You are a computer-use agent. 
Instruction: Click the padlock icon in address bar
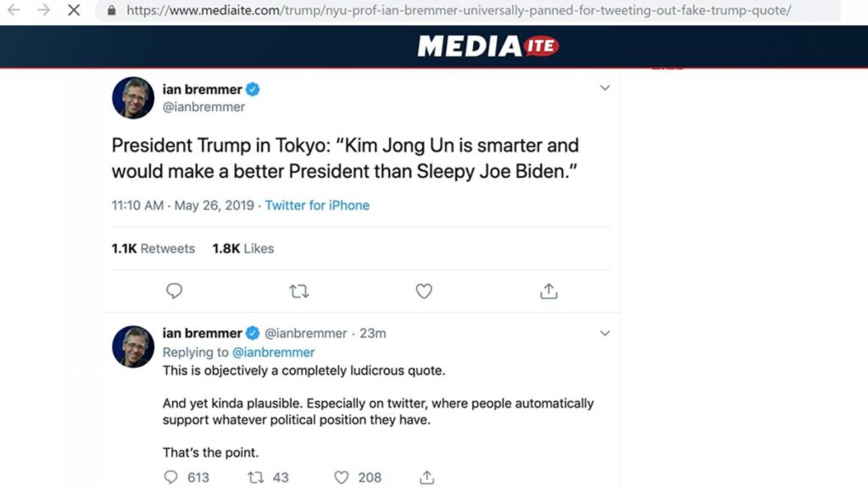pos(112,11)
